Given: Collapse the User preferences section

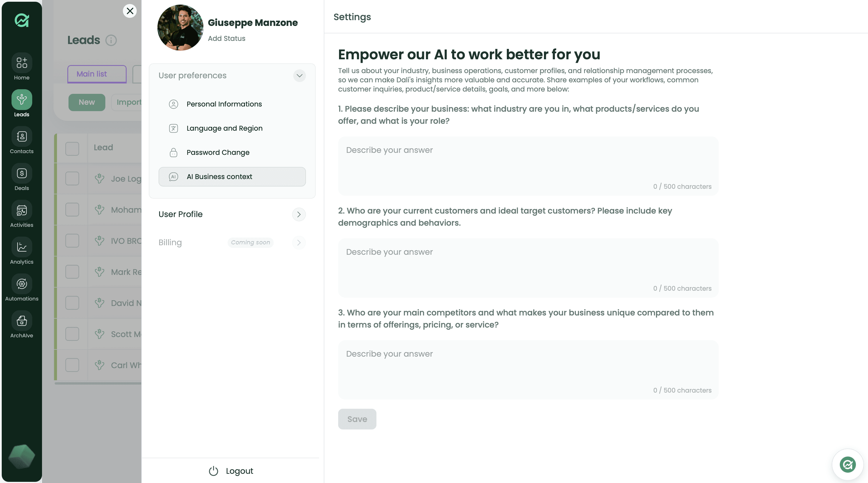Looking at the screenshot, I should (x=299, y=75).
